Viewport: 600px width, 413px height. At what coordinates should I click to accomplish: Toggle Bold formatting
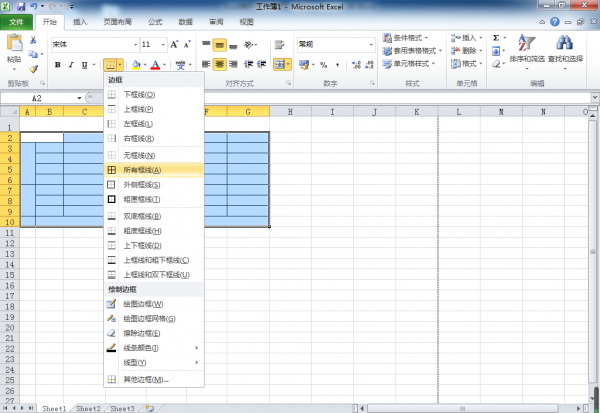pos(57,65)
